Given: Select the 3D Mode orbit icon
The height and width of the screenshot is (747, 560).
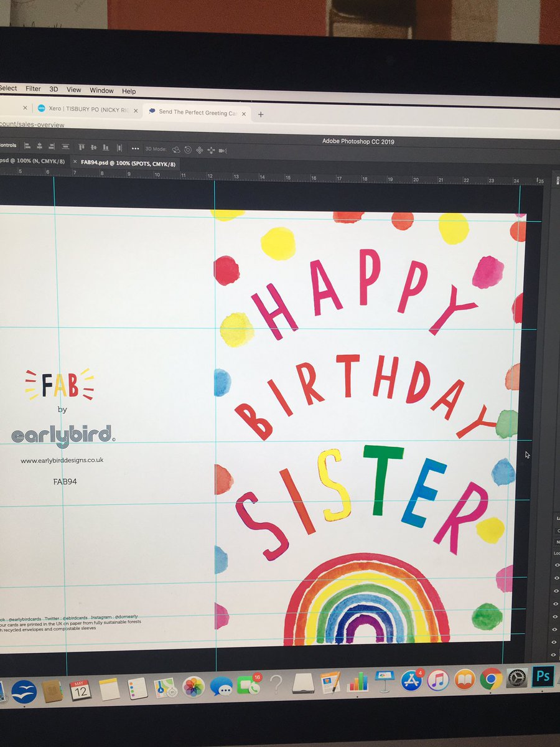Looking at the screenshot, I should tap(176, 149).
